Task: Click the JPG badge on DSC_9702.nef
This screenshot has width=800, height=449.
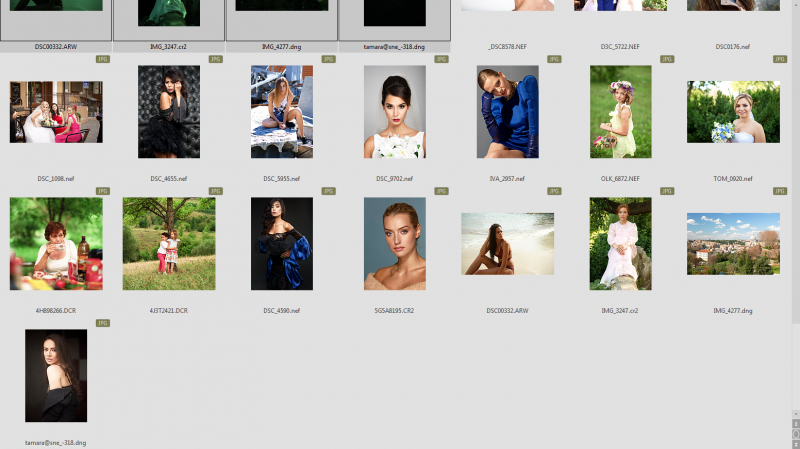Action: (441, 59)
